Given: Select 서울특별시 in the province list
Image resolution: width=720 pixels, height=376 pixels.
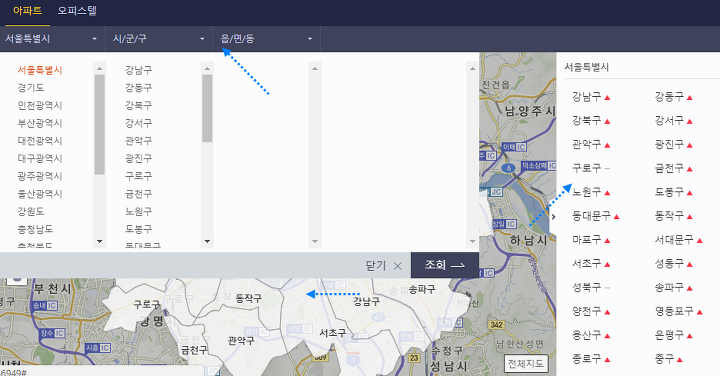Looking at the screenshot, I should tap(40, 70).
